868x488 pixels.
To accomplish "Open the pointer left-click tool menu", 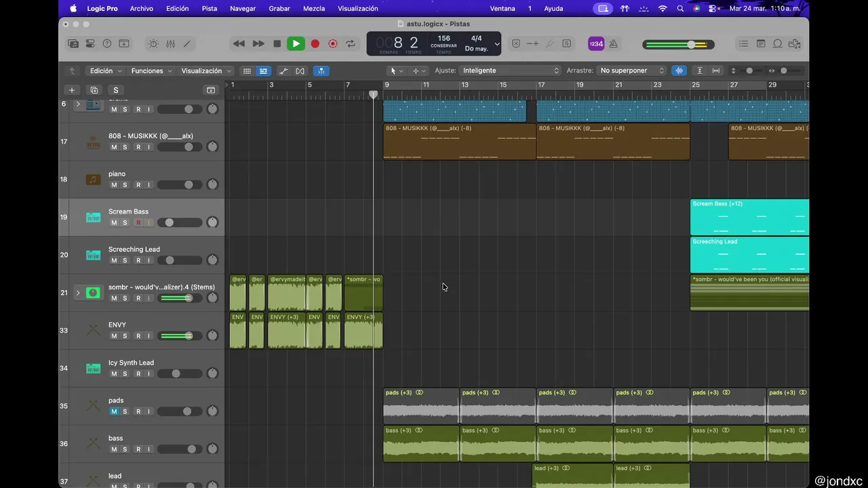I will pyautogui.click(x=396, y=70).
